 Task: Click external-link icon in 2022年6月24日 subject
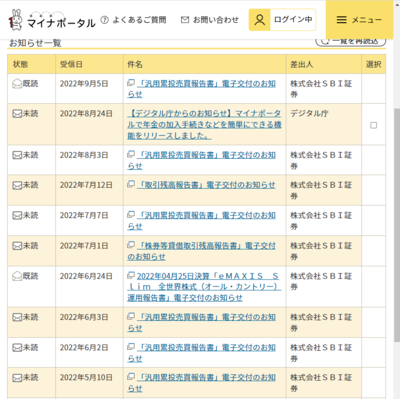131,275
